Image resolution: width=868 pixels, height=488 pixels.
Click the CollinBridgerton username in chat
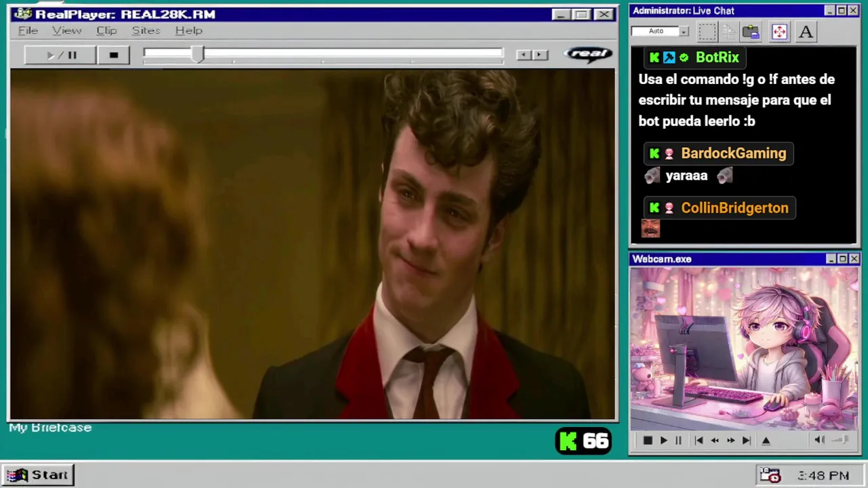point(734,208)
